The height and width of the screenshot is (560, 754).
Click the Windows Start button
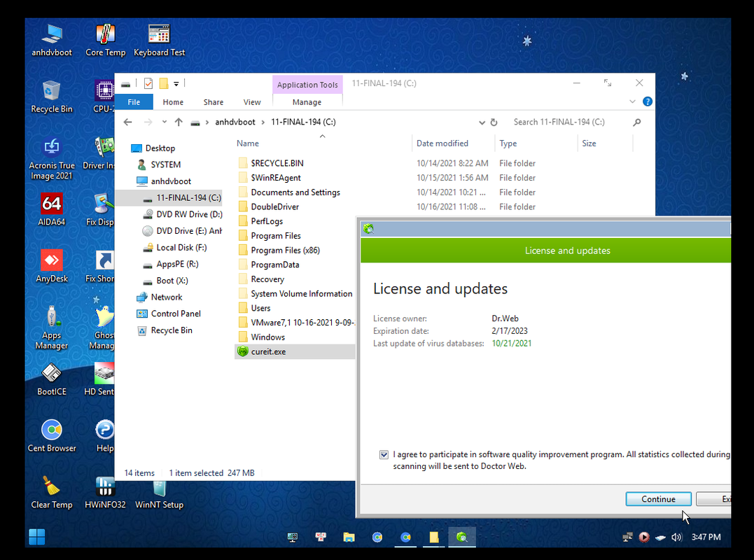(x=37, y=537)
